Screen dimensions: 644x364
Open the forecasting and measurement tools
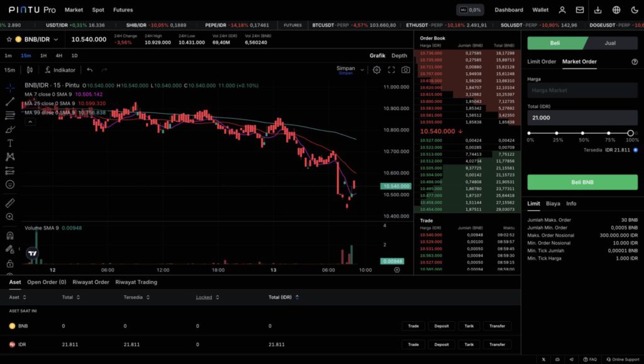tap(10, 171)
